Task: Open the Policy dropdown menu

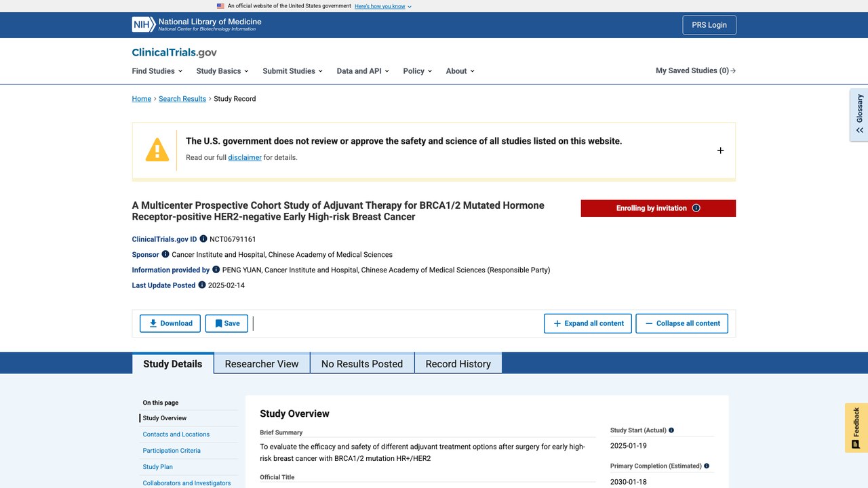Action: 417,71
